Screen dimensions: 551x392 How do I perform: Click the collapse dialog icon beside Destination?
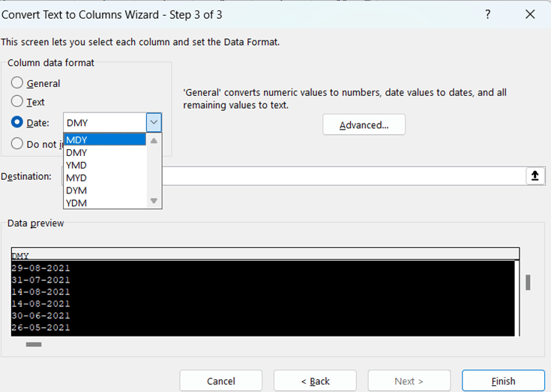535,175
